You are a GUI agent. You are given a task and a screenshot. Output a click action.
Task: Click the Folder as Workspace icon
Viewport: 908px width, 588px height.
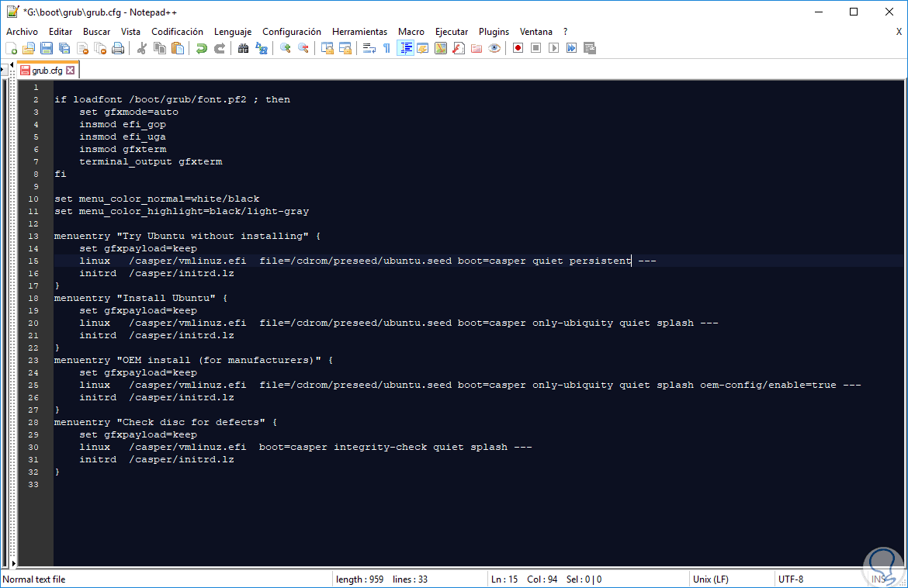[x=477, y=49]
